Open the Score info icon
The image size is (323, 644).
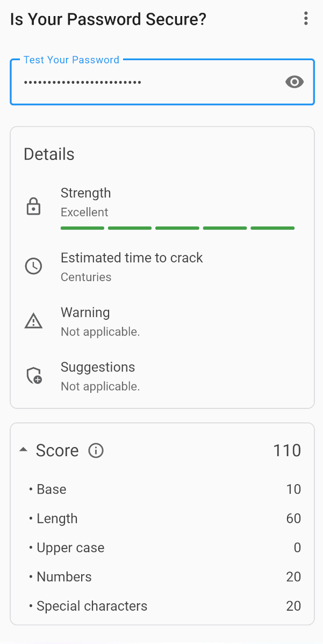(96, 450)
